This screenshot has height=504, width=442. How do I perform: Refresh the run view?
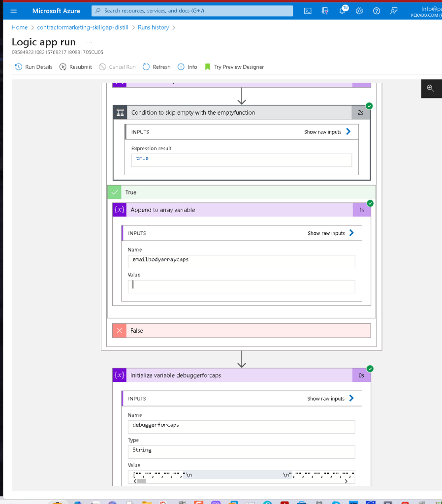(x=157, y=67)
